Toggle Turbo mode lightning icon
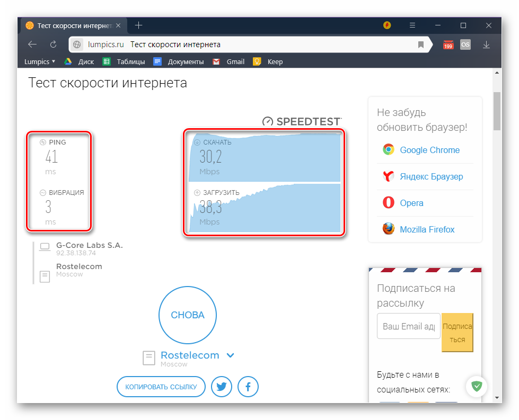 pos(387,25)
